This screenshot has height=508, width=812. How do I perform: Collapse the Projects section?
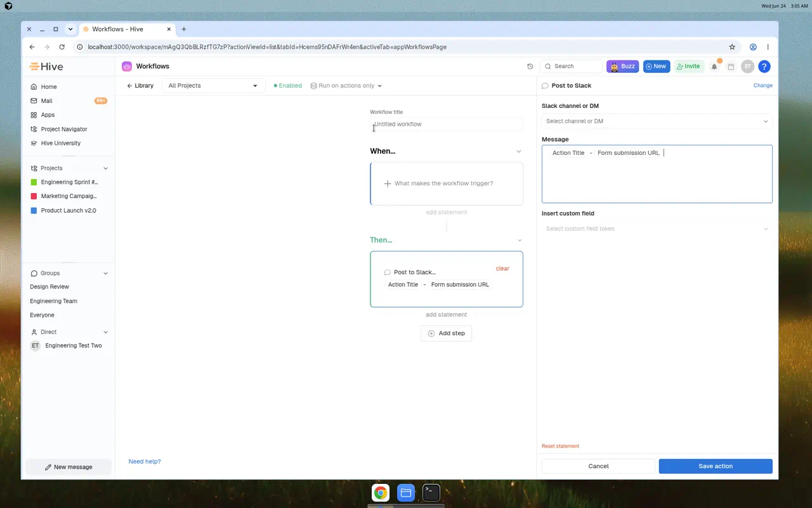pos(105,168)
